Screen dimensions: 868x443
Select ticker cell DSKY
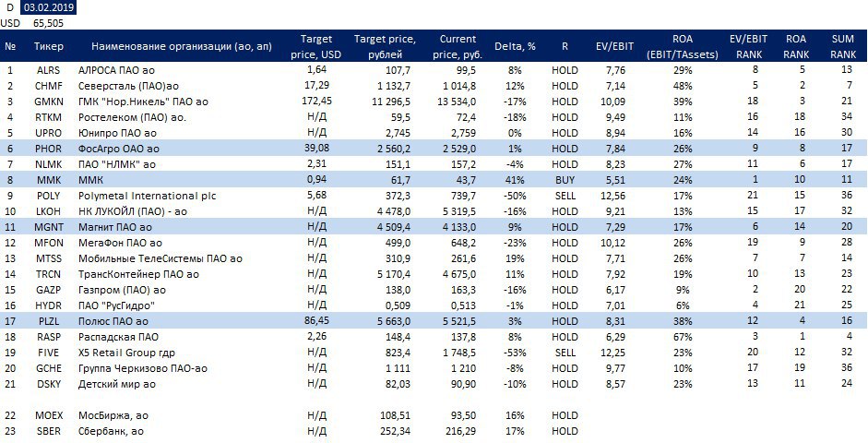point(49,384)
